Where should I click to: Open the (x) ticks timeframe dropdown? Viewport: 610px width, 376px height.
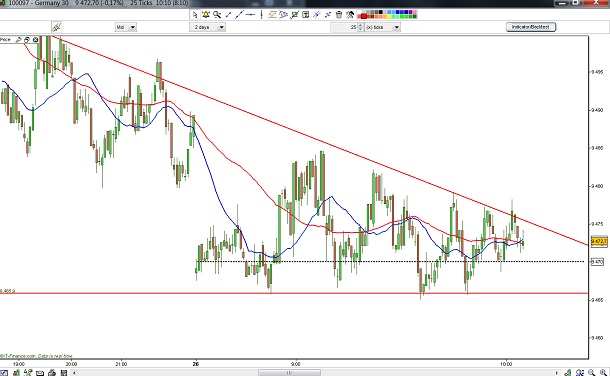[x=382, y=27]
